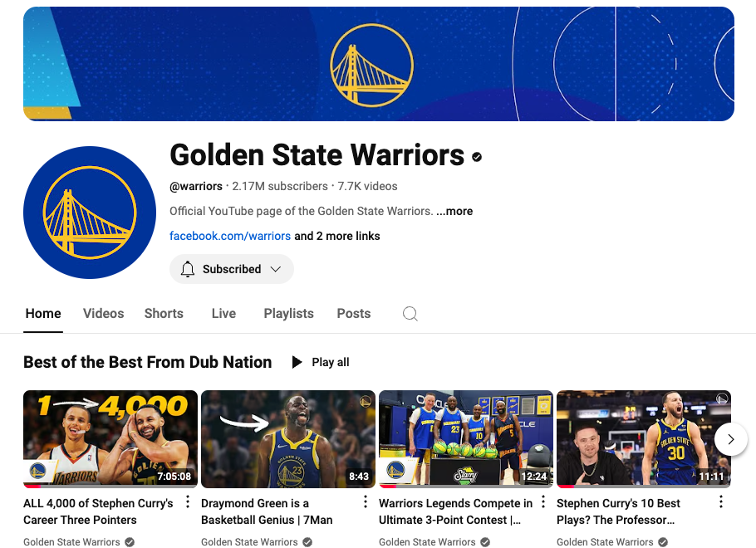Open the Home tab
The width and height of the screenshot is (756, 548).
43,314
